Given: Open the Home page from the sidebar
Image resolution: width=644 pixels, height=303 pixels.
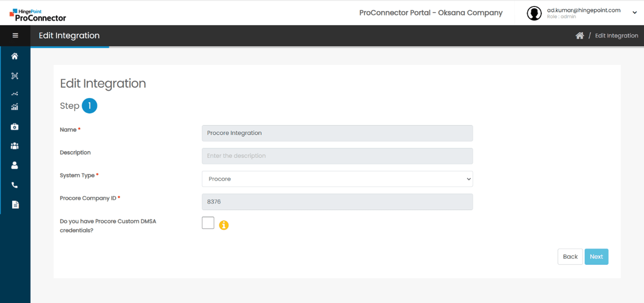Looking at the screenshot, I should pyautogui.click(x=15, y=56).
